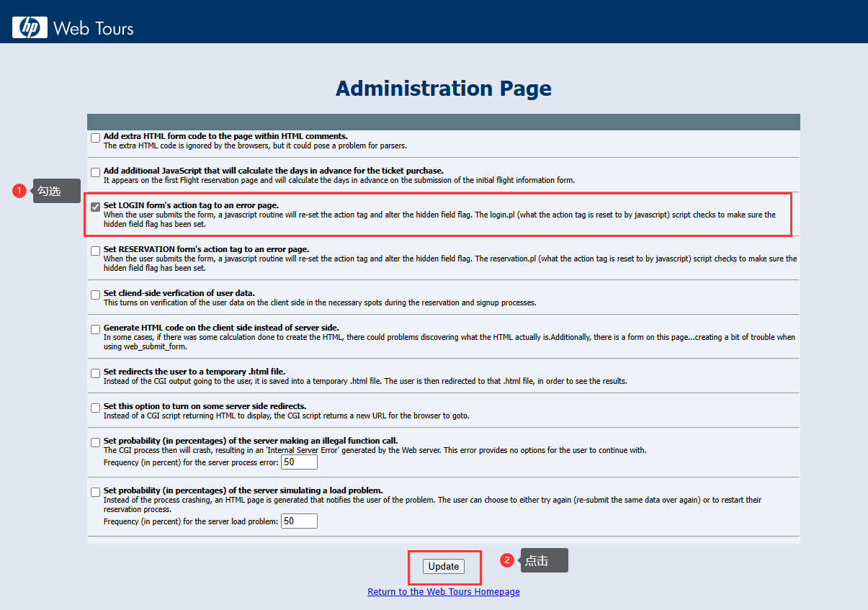Tick the additional JavaScript days-in-advance checkbox
Image resolution: width=868 pixels, height=610 pixels.
coord(95,172)
